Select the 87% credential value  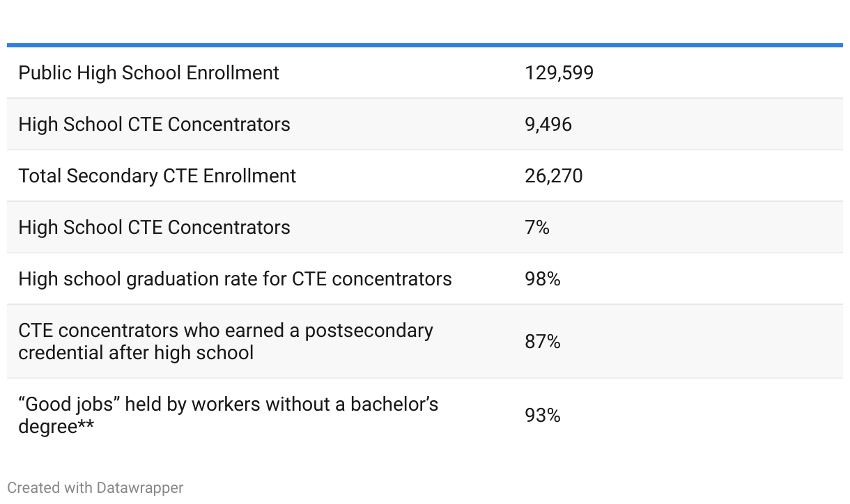tap(543, 342)
